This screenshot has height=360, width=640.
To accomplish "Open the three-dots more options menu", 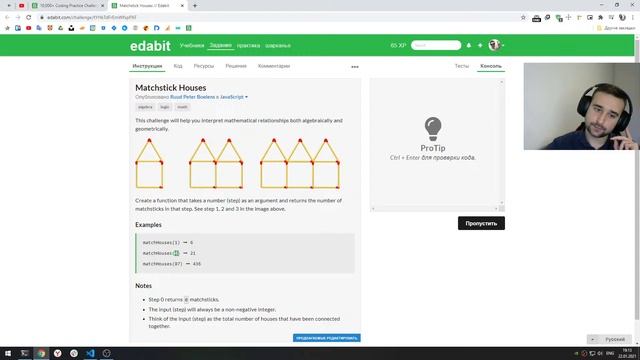I will point(355,67).
